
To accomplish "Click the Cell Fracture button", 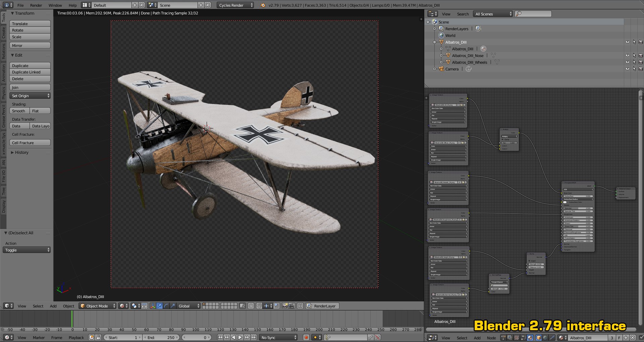I will coord(30,142).
